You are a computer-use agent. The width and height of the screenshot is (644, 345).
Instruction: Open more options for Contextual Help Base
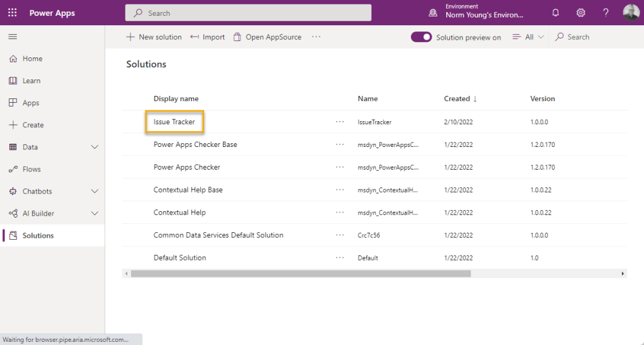(x=340, y=190)
